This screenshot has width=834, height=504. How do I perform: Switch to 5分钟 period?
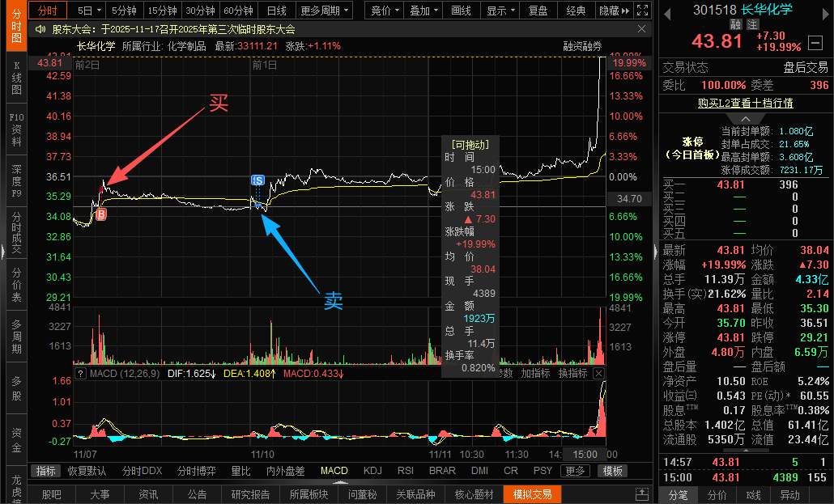pyautogui.click(x=125, y=10)
